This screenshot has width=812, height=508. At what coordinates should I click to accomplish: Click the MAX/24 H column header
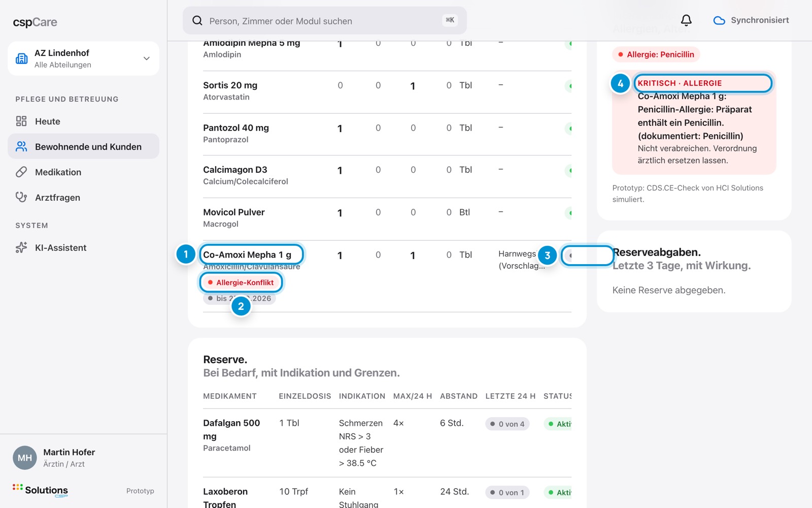point(413,396)
